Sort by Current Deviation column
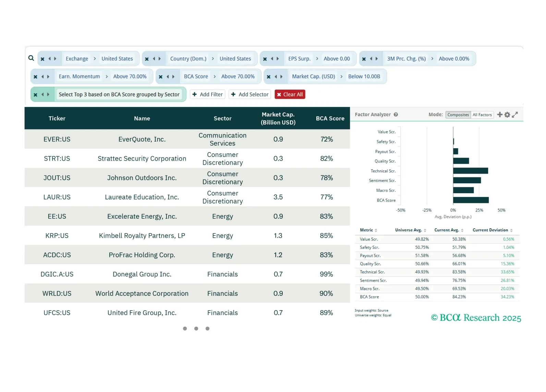This screenshot has height=392, width=546. [492, 230]
